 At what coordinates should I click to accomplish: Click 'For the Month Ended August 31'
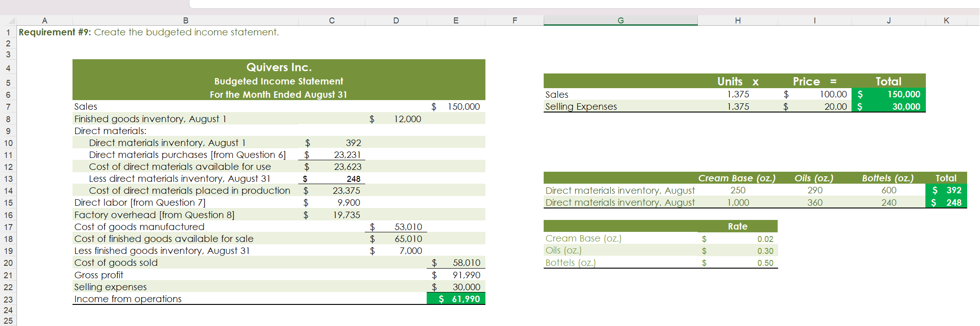[x=279, y=95]
